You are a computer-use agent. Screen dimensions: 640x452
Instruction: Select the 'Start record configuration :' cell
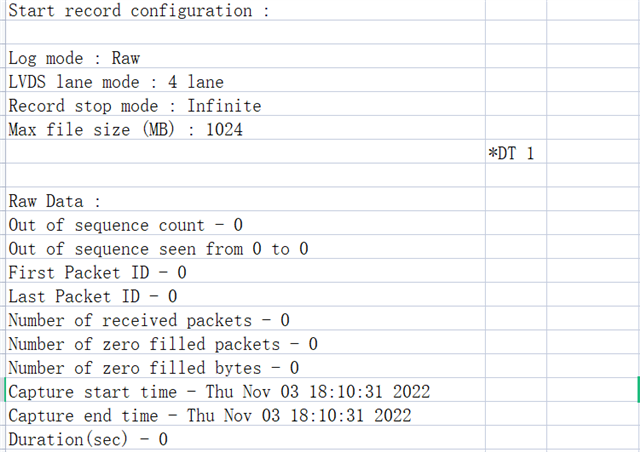pos(140,11)
